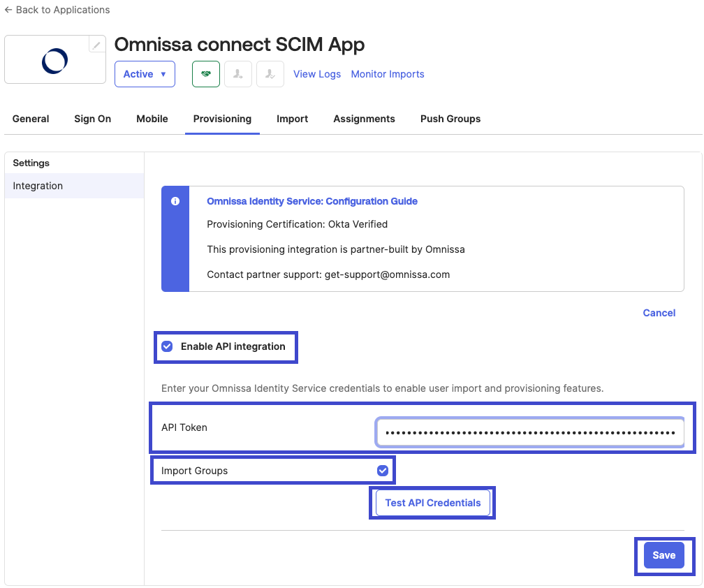Toggle Enable API integration checkbox
The width and height of the screenshot is (704, 588).
coord(167,346)
